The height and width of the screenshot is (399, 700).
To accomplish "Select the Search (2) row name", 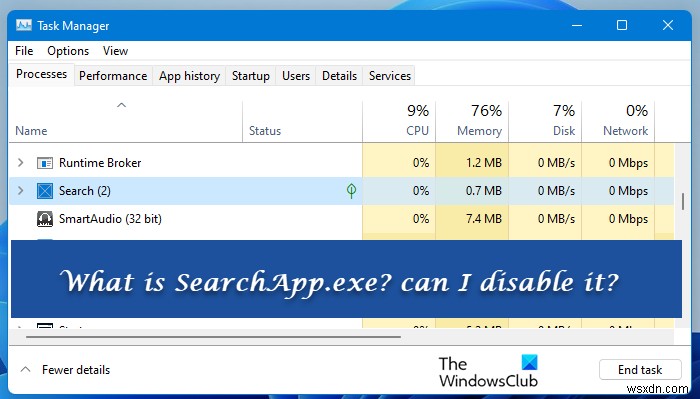I will coord(85,191).
